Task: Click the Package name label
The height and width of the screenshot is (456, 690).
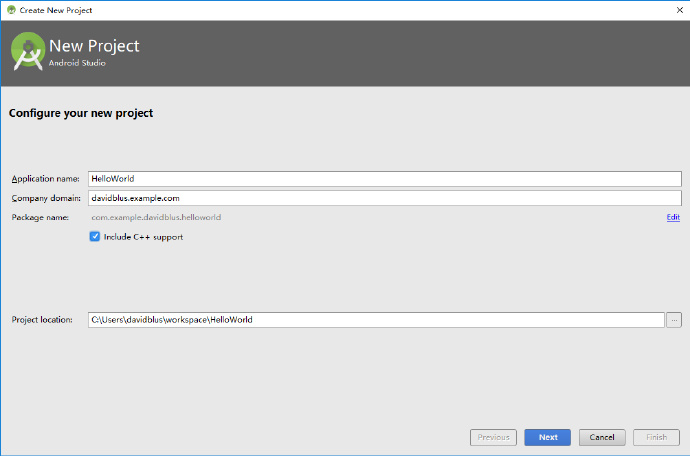Action: (40, 217)
